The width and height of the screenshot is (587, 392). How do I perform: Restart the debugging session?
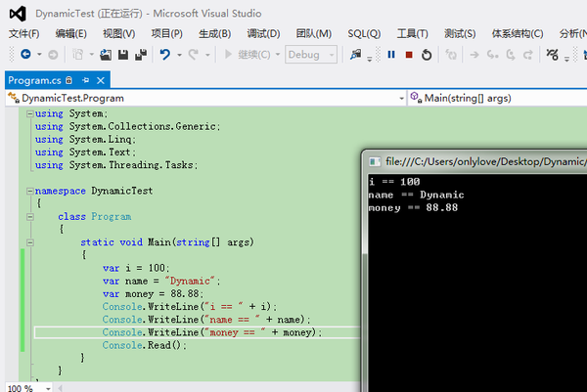[427, 55]
